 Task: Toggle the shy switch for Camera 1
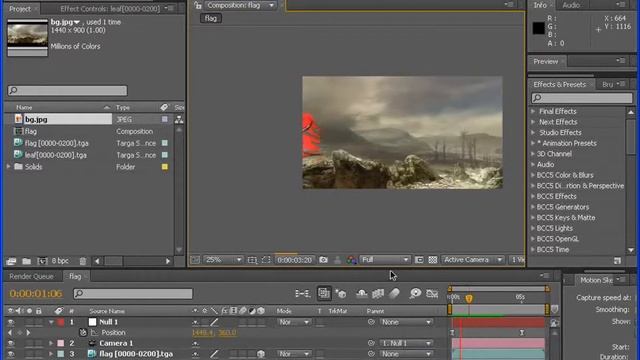click(x=196, y=344)
